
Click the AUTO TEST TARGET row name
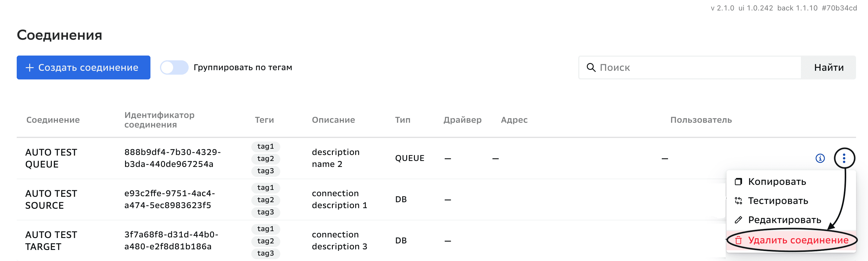coord(51,240)
